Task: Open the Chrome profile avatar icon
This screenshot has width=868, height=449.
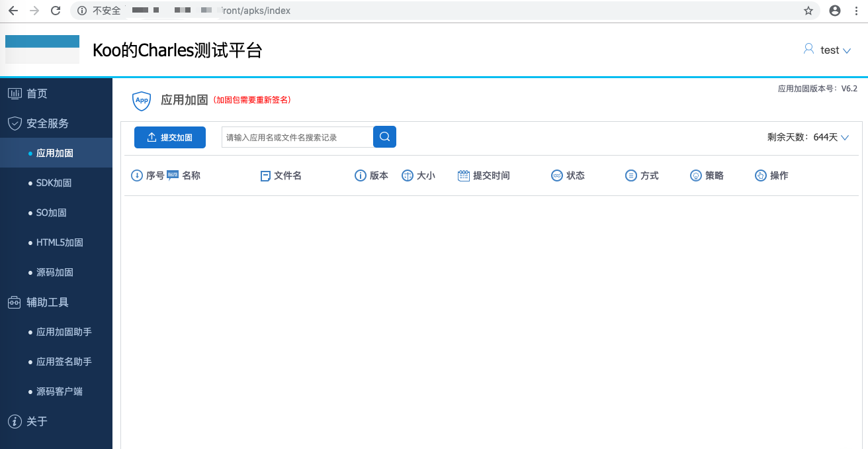Action: (x=835, y=11)
